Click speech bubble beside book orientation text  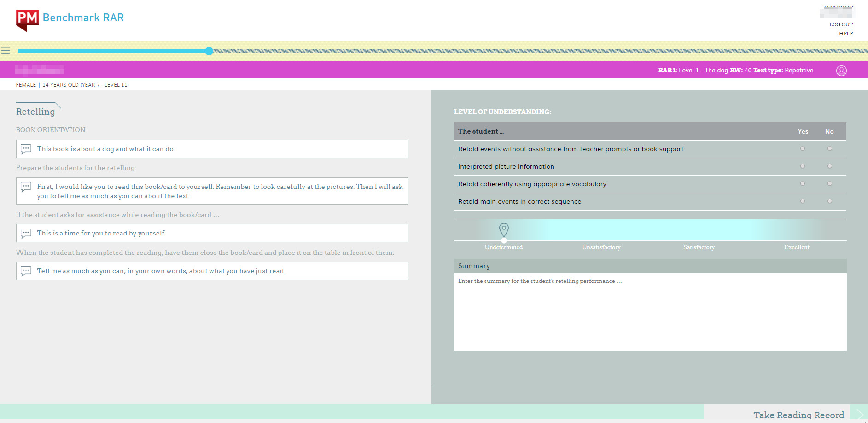tap(26, 149)
